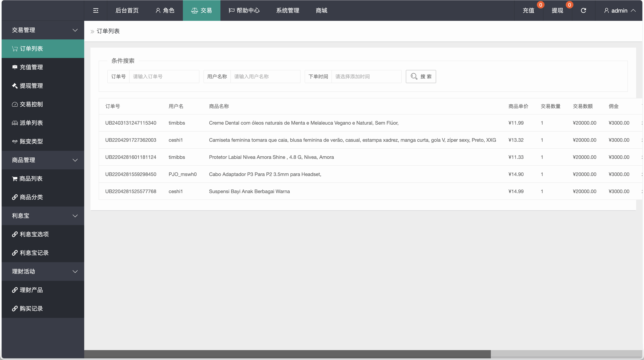The height and width of the screenshot is (360, 644).
Task: Click the horizontal scrollbar at the bottom
Action: [x=288, y=354]
